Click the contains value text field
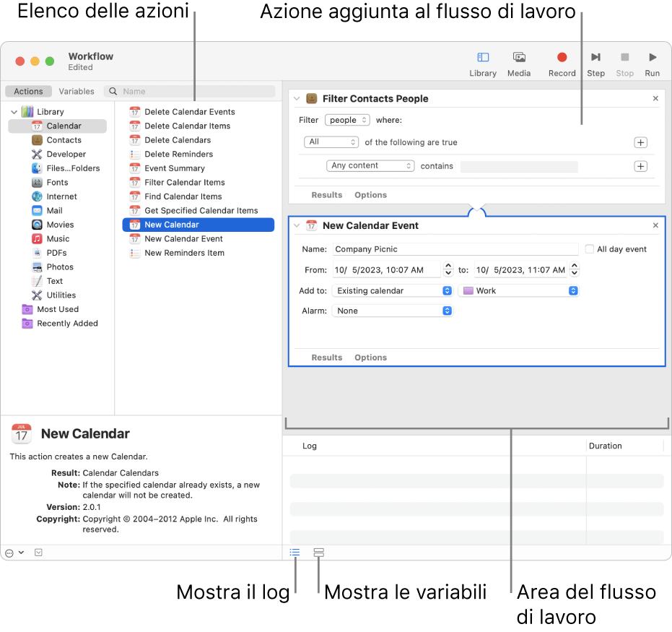The width and height of the screenshot is (672, 632). click(519, 167)
